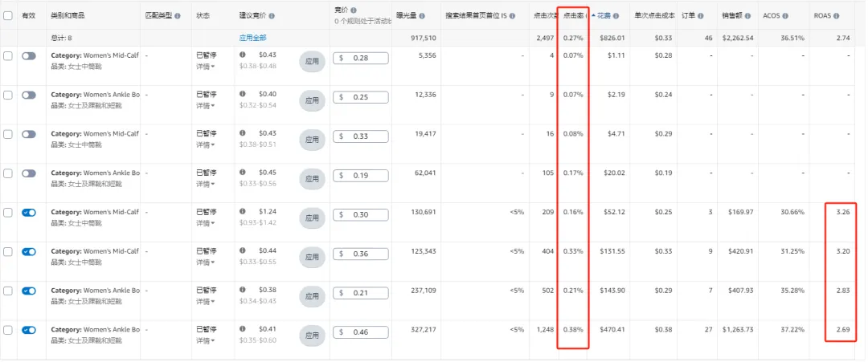Expand 详情 dropdown in row with bid 0.30
The width and height of the screenshot is (868, 362).
point(204,223)
